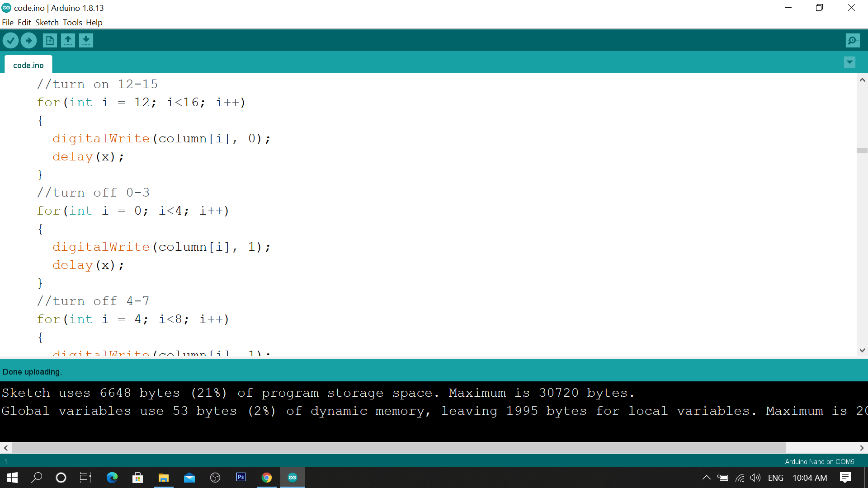Open the Tools menu
This screenshot has width=868, height=488.
(72, 22)
